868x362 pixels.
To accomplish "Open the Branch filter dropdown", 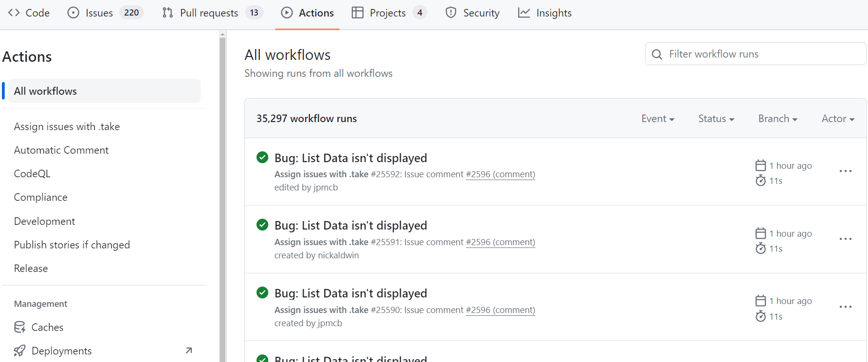I will [777, 119].
